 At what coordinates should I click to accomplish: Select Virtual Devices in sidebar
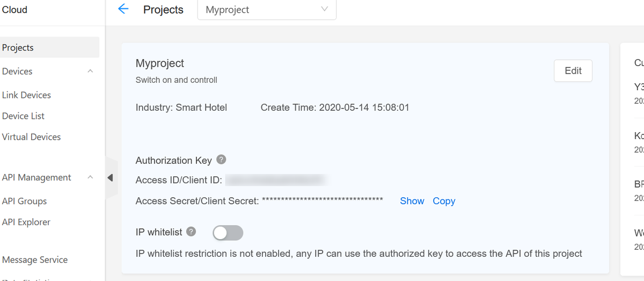coord(31,137)
